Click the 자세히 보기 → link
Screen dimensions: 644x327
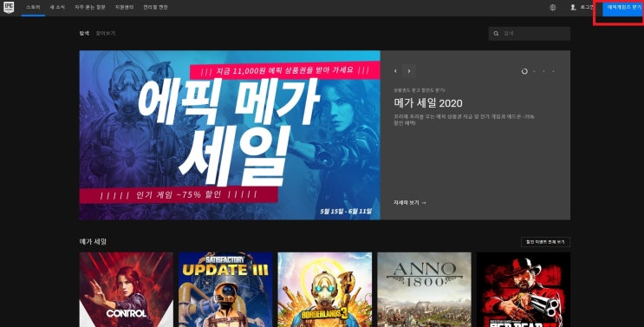pos(410,202)
